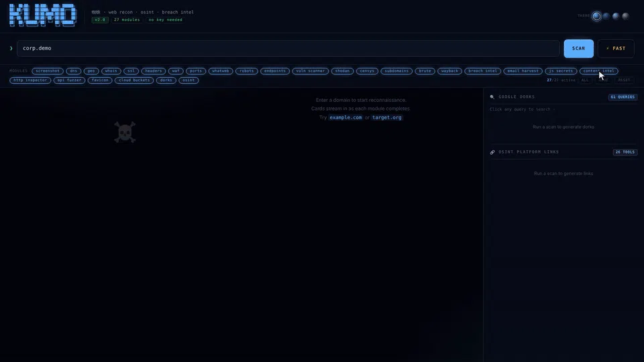Click 'Run a scan to generate dorks' text
644x362 pixels.
[x=563, y=127]
